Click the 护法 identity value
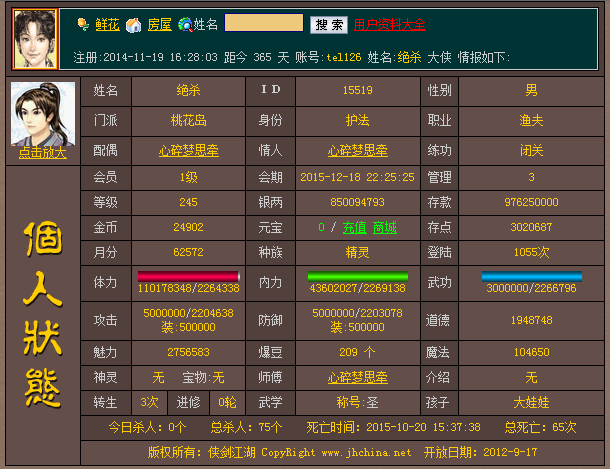Viewport: 610px width, 469px height. [358, 121]
